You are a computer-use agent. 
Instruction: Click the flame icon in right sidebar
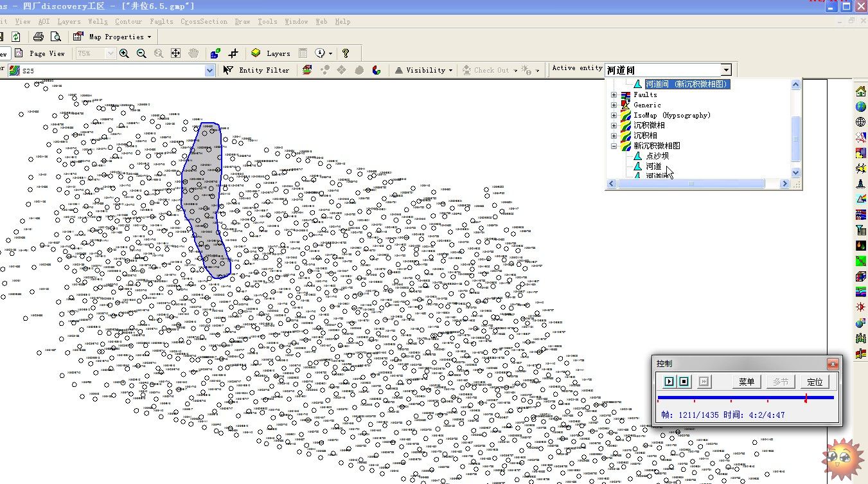pyautogui.click(x=861, y=246)
